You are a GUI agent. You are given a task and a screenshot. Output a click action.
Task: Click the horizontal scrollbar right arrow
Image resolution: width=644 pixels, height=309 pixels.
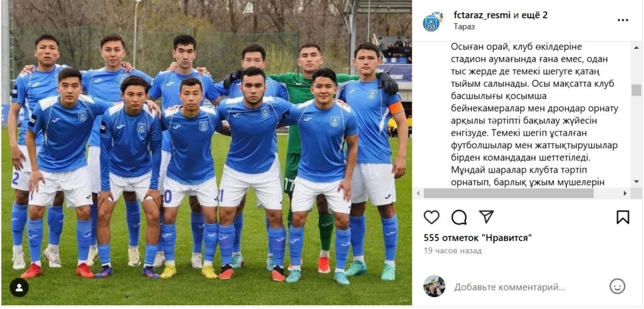625,193
